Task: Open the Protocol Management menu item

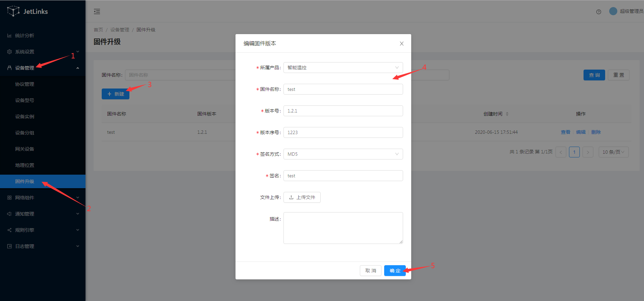Action: (x=25, y=84)
